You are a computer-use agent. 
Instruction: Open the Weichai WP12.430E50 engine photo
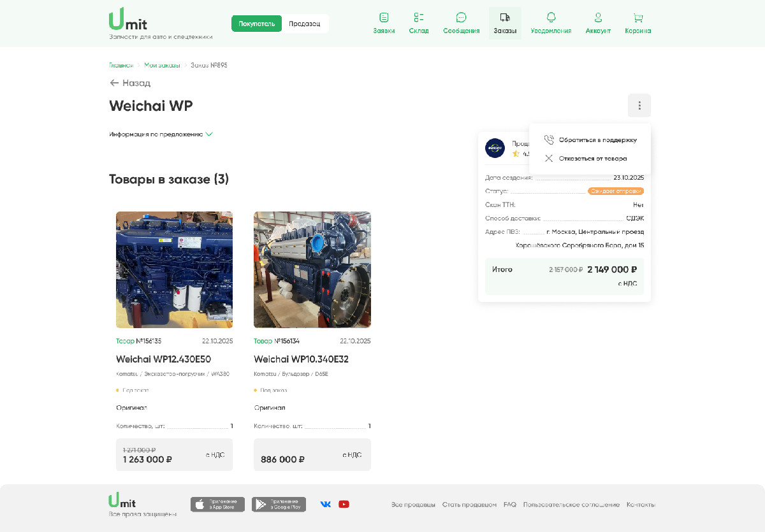click(x=174, y=270)
